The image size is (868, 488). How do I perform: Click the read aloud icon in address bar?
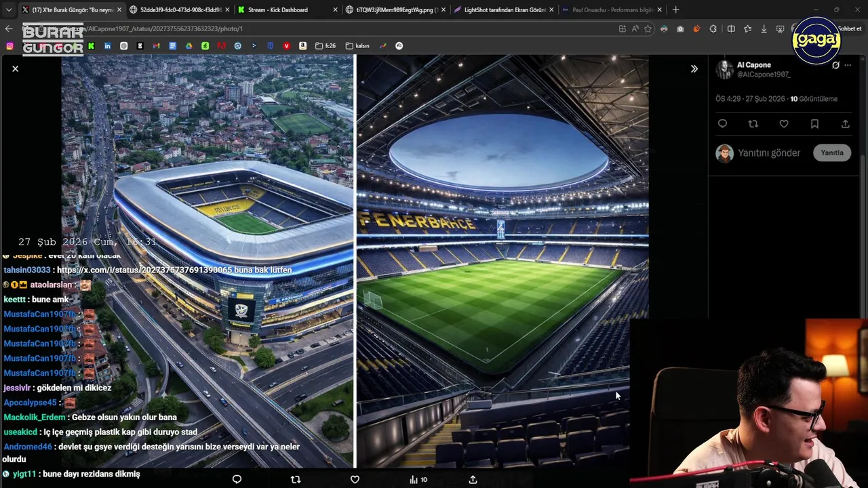[635, 28]
